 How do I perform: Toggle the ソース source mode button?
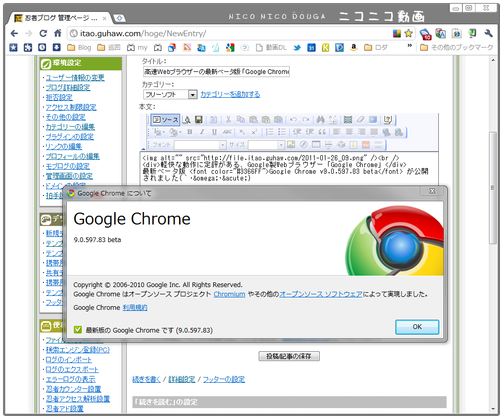pos(165,120)
